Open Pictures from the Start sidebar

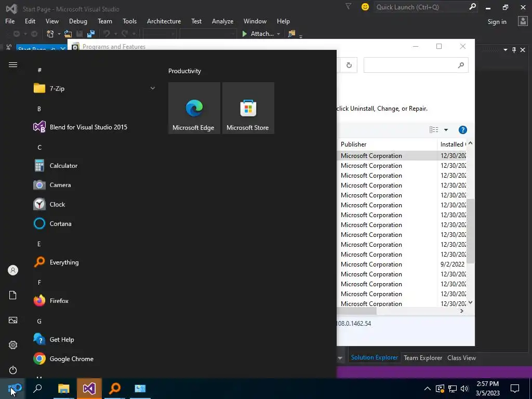pyautogui.click(x=13, y=320)
